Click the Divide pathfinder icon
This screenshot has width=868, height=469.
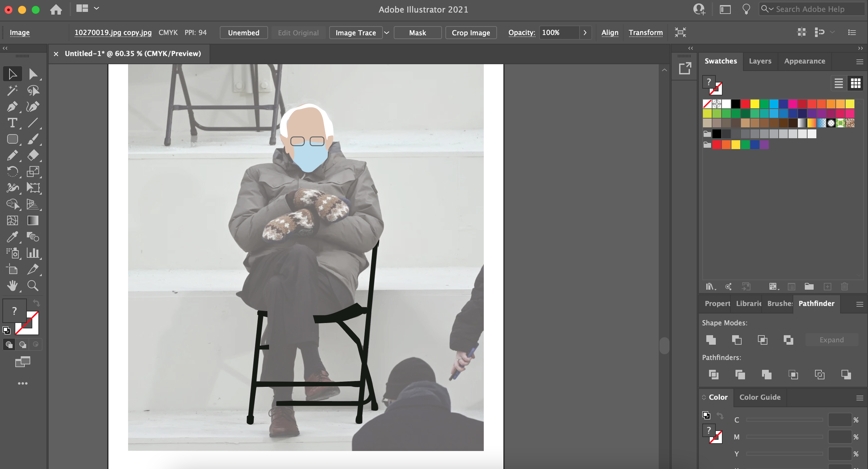click(713, 375)
